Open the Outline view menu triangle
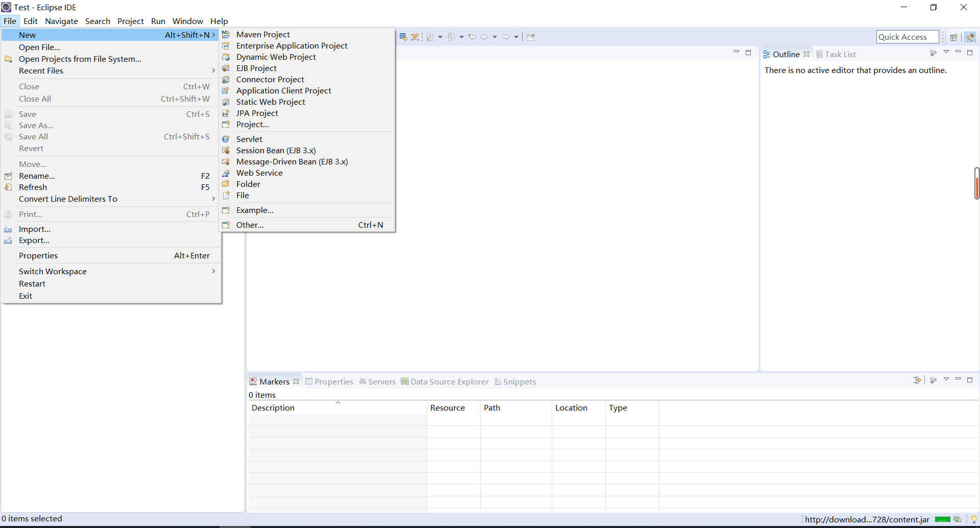980x528 pixels. coord(946,52)
